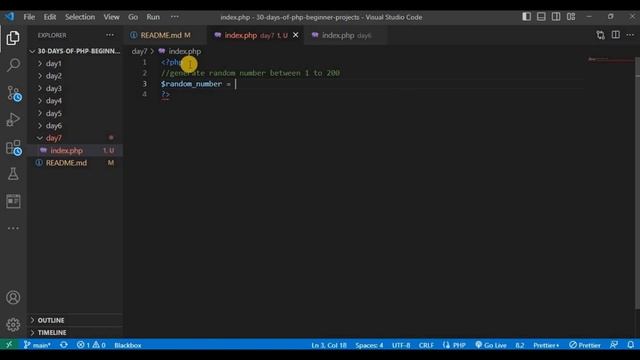The width and height of the screenshot is (640, 360).
Task: Click the index.php breadcrumb
Action: tap(180, 51)
